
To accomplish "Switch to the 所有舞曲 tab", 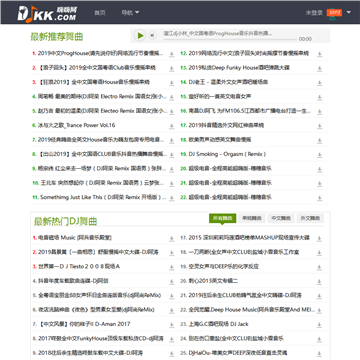I will click(x=222, y=218).
